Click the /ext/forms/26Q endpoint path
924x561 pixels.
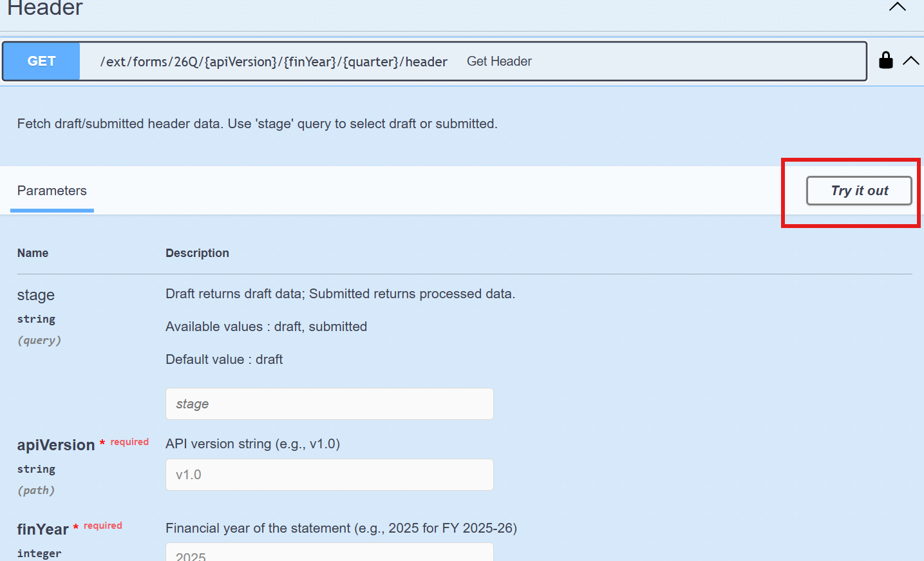coord(274,62)
